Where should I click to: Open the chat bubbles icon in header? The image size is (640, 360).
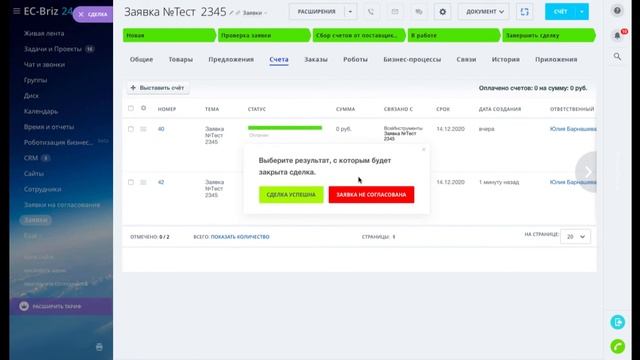click(x=419, y=12)
